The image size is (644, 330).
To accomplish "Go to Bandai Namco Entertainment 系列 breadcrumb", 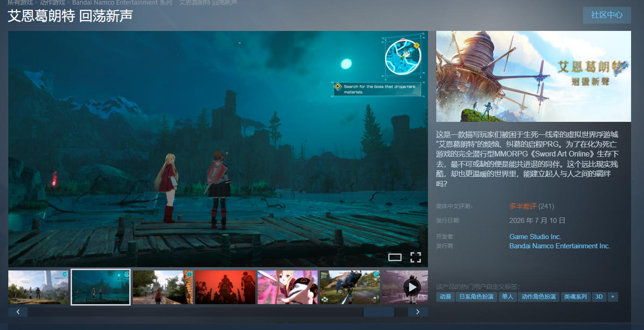I will coord(122,3).
